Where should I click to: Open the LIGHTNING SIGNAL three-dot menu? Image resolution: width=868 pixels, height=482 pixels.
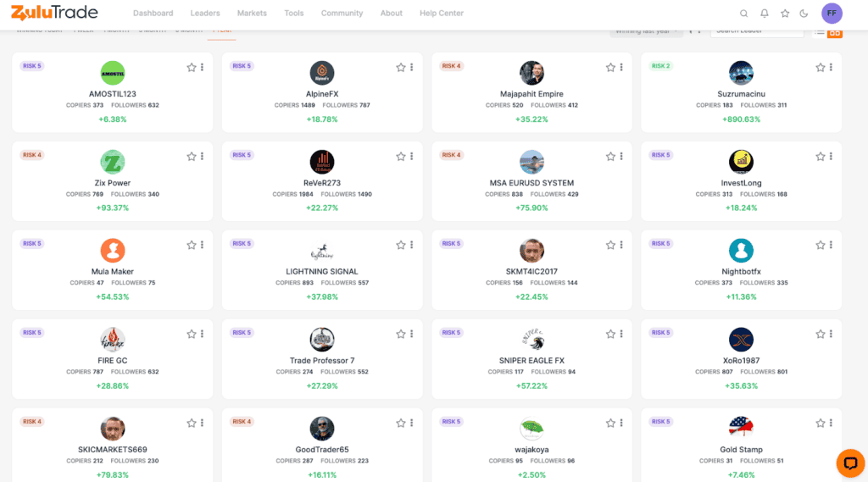[412, 245]
